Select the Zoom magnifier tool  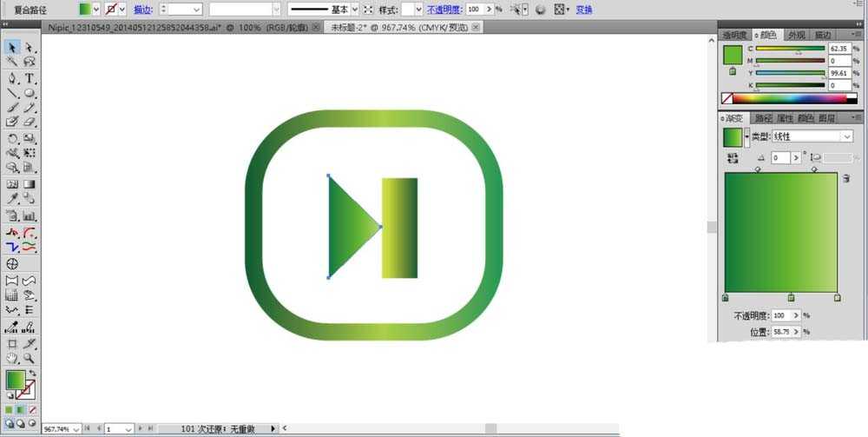click(x=30, y=358)
